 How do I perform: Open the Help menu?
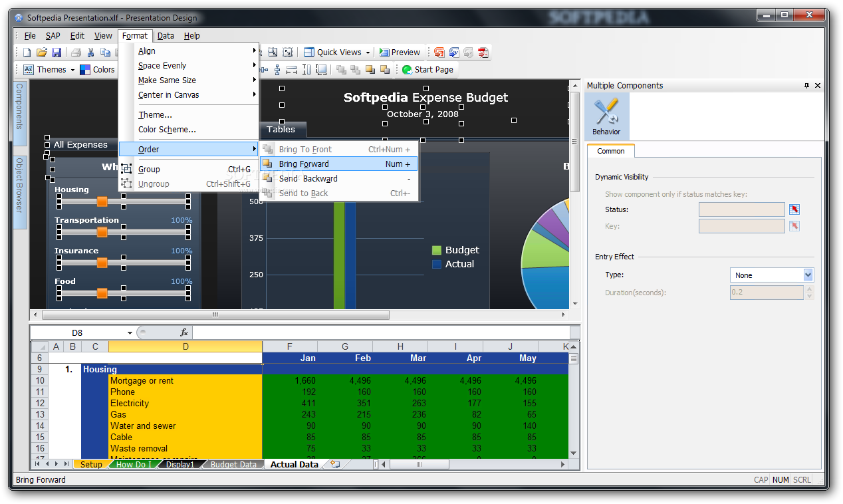pos(191,36)
